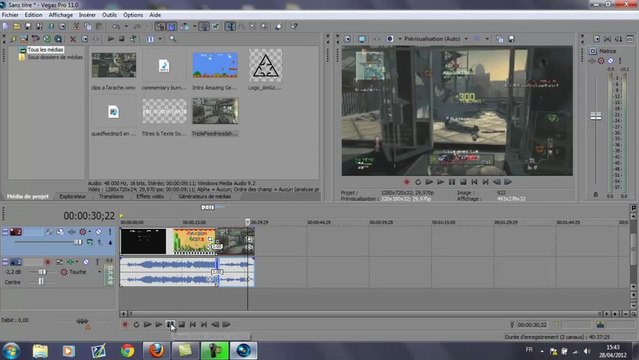Screen dimensions: 639x360
Task: Select Tous les médias tree item
Action: [x=45, y=50]
